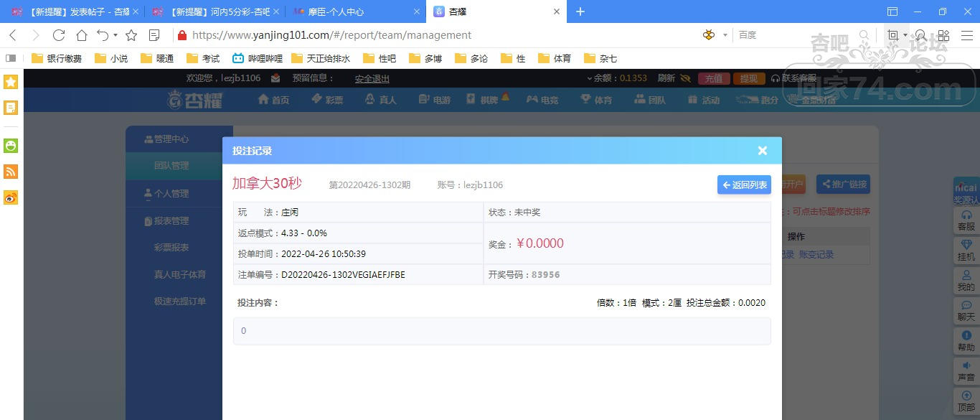Screen dimensions: 980x420
Task: Open 客服 in the right floating bar
Action: click(966, 220)
